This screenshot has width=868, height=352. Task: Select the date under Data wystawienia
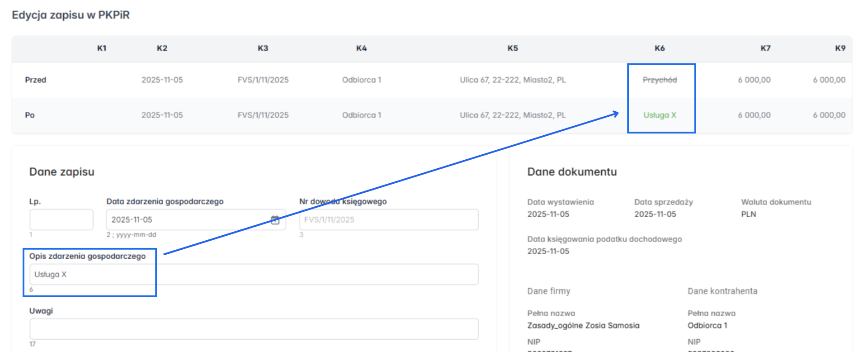pyautogui.click(x=548, y=214)
